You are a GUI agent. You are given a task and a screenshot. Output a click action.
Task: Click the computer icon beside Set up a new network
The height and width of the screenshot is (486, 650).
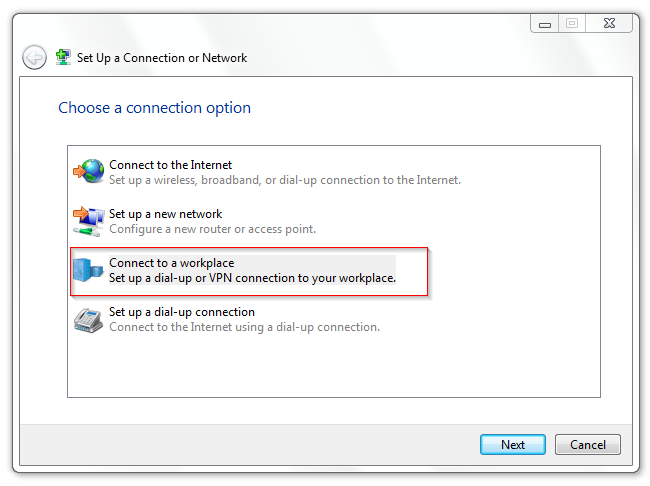click(x=89, y=221)
